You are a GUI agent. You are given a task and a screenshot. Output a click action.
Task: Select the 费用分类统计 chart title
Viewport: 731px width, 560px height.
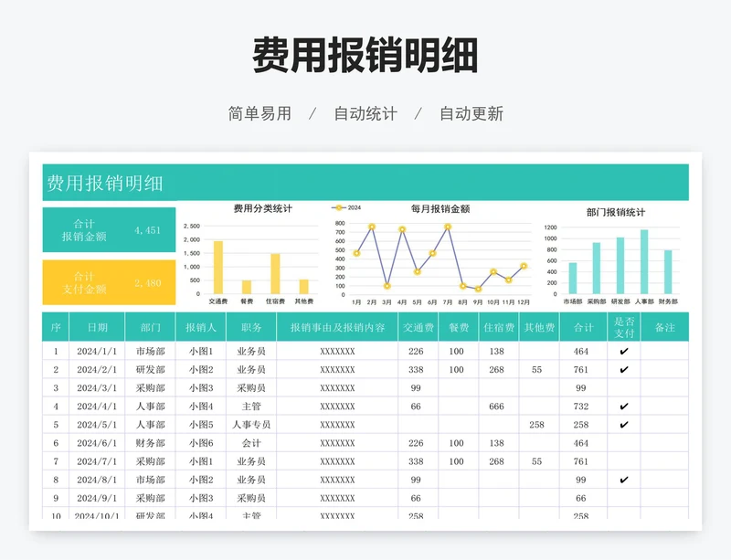(262, 208)
